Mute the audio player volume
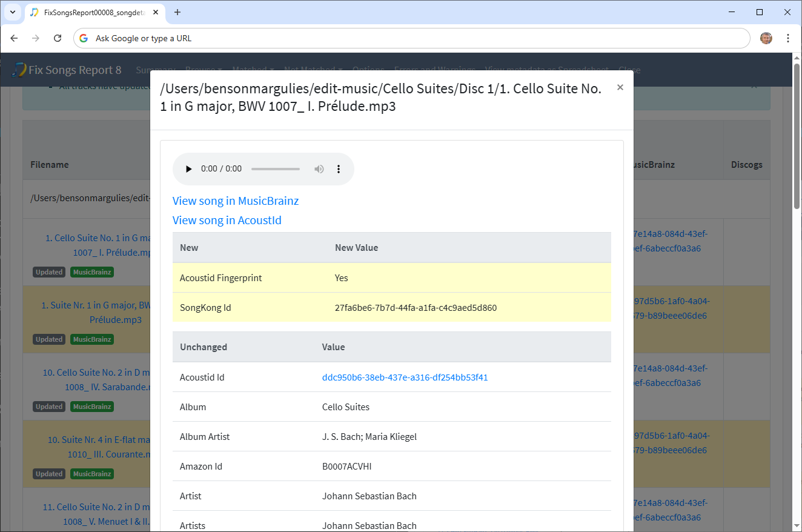Screen dimensions: 802x532 click(319, 169)
